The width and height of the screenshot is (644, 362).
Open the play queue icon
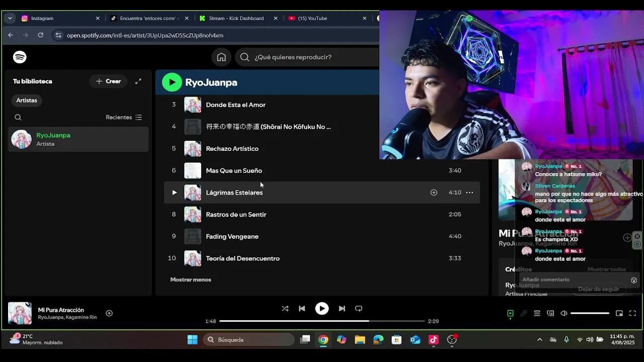click(537, 313)
